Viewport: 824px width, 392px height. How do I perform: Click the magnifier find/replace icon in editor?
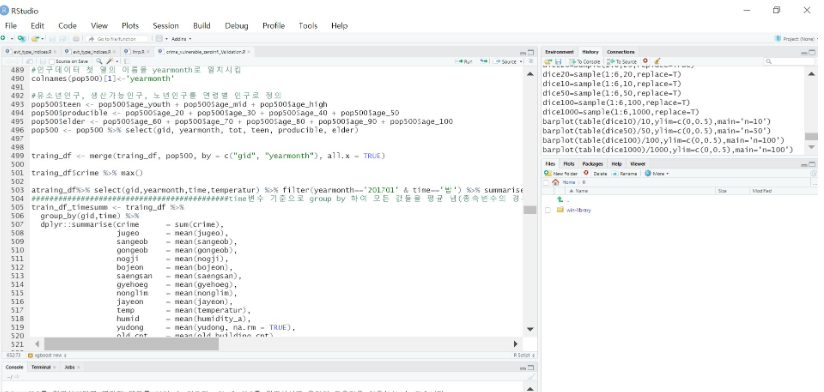coord(99,61)
